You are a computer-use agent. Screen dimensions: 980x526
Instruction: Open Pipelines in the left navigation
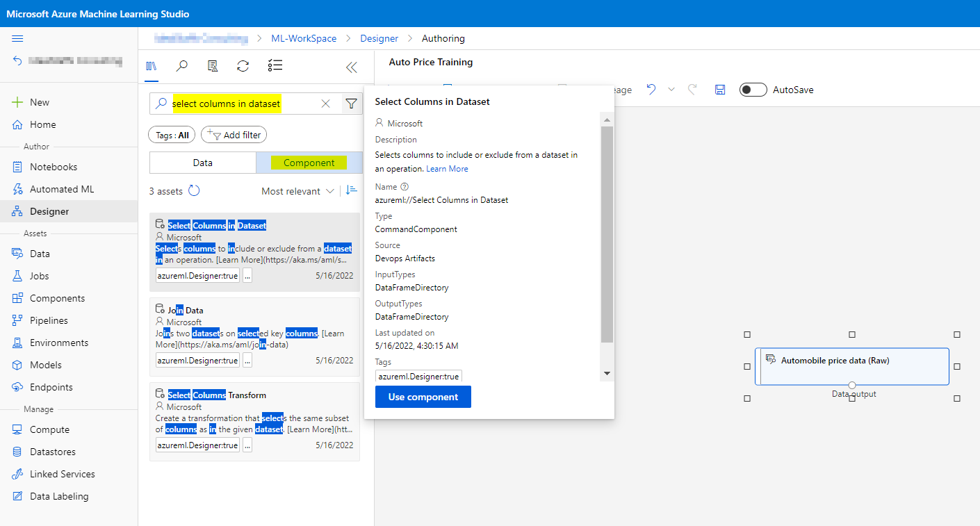49,320
